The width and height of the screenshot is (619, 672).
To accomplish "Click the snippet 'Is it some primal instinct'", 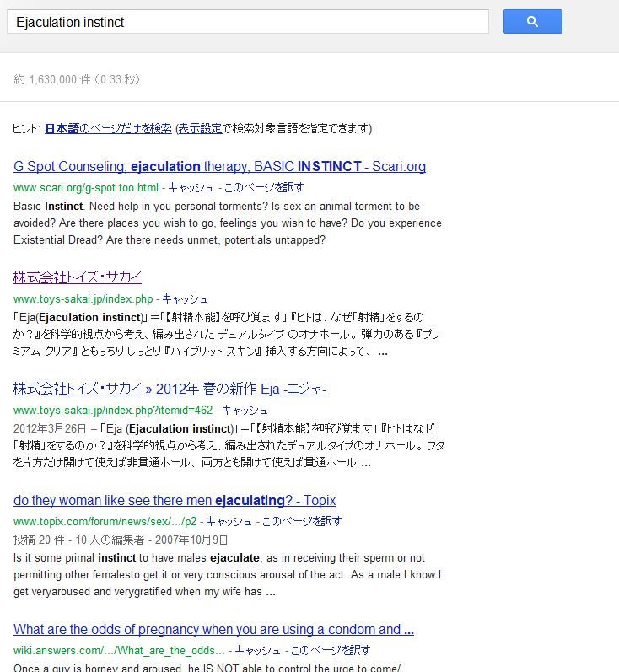I will 227,575.
